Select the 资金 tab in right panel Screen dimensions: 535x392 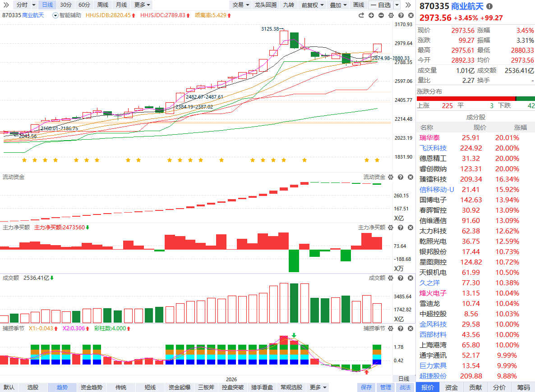[452, 387]
